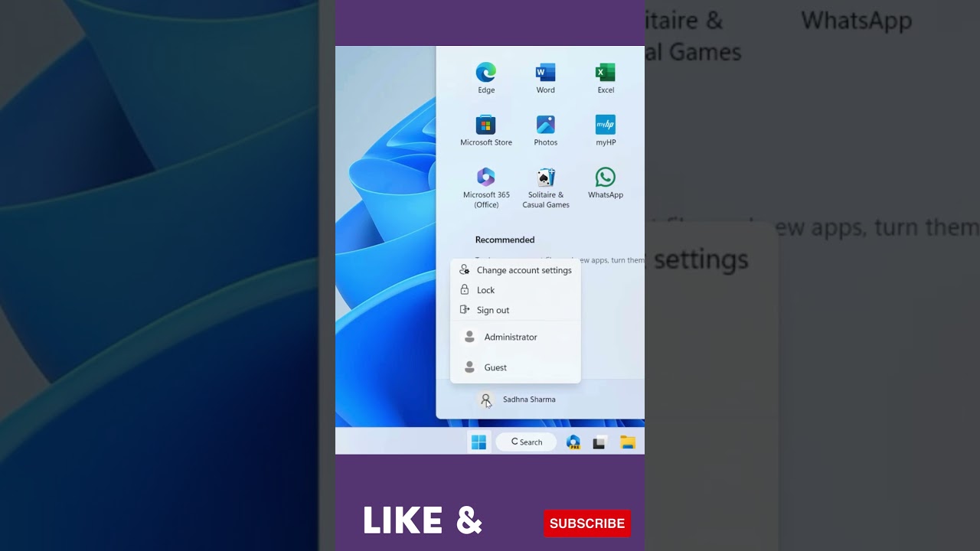
Task: Click the Recommended heading
Action: (x=505, y=240)
